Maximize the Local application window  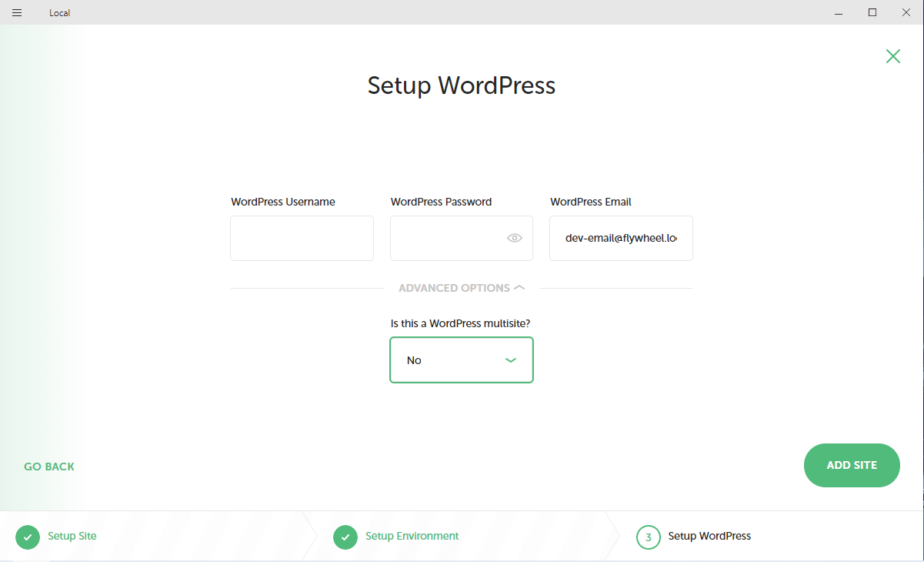872,12
